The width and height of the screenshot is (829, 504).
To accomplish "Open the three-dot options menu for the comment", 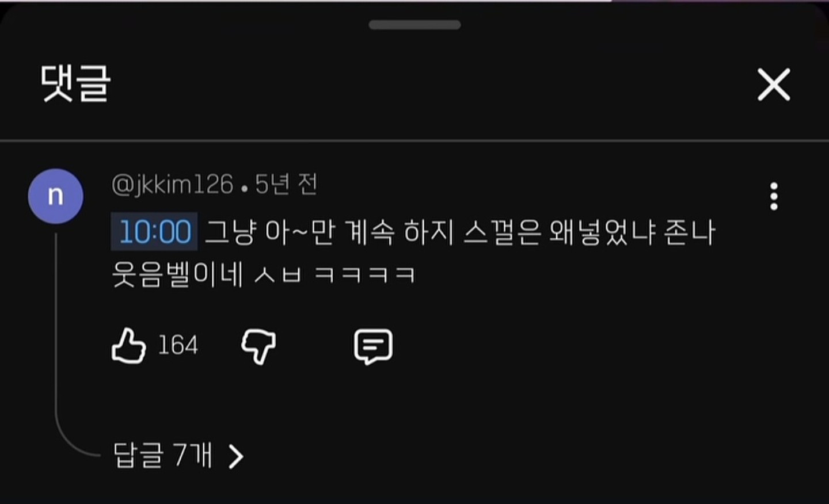I will [774, 196].
